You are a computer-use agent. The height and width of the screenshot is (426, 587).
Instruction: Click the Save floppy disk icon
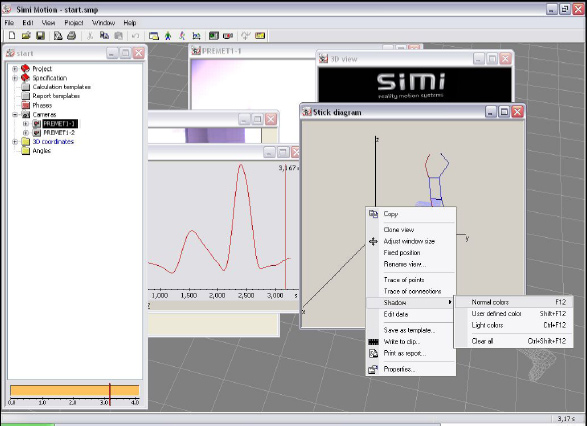[x=40, y=36]
